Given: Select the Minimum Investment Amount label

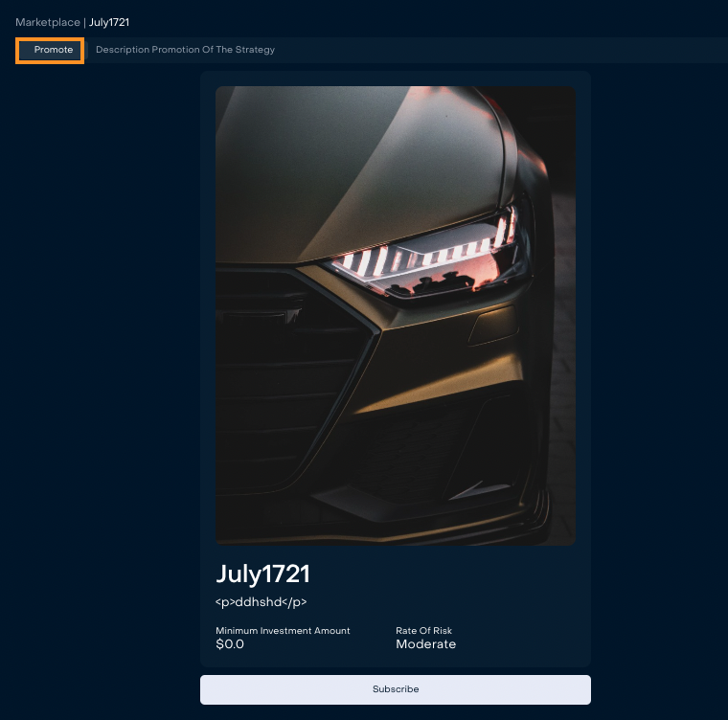Looking at the screenshot, I should [x=283, y=630].
